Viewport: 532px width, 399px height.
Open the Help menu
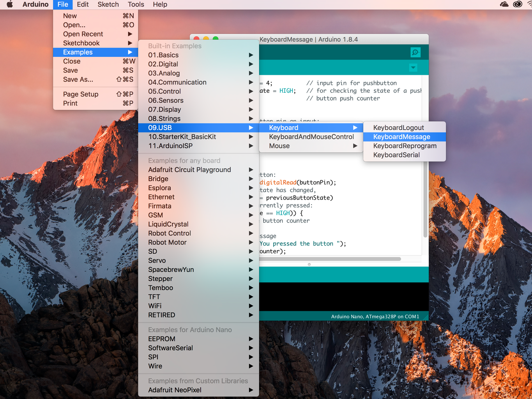160,4
